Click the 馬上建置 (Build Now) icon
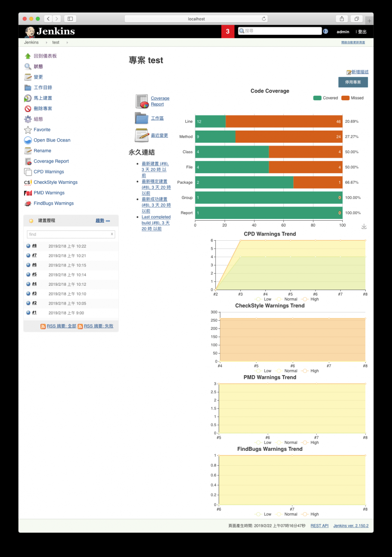Image resolution: width=392 pixels, height=557 pixels. 27,98
